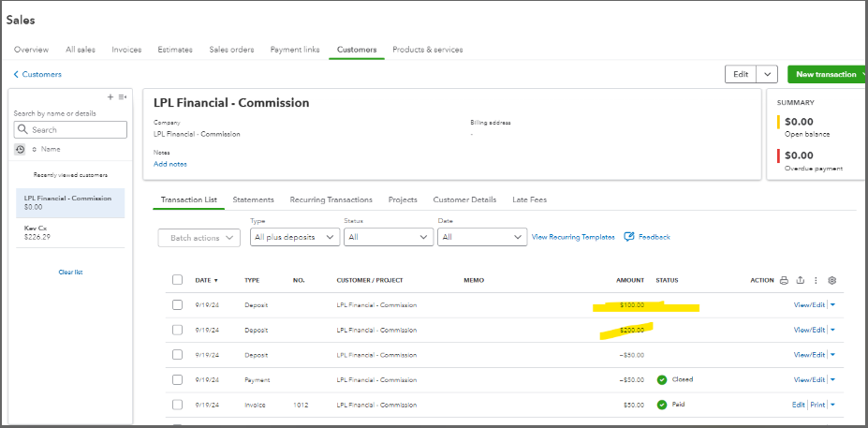Image resolution: width=868 pixels, height=428 pixels.
Task: Click the Feedback speech bubble icon
Action: [629, 237]
